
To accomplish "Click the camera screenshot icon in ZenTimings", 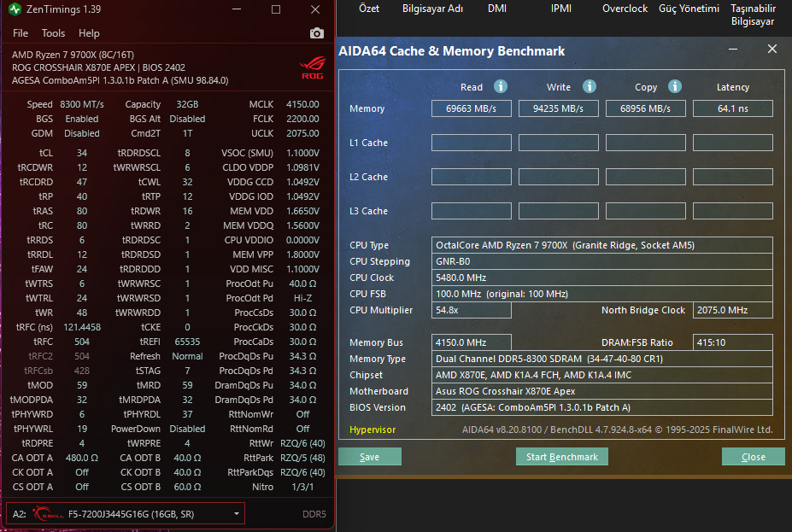I will pyautogui.click(x=317, y=33).
